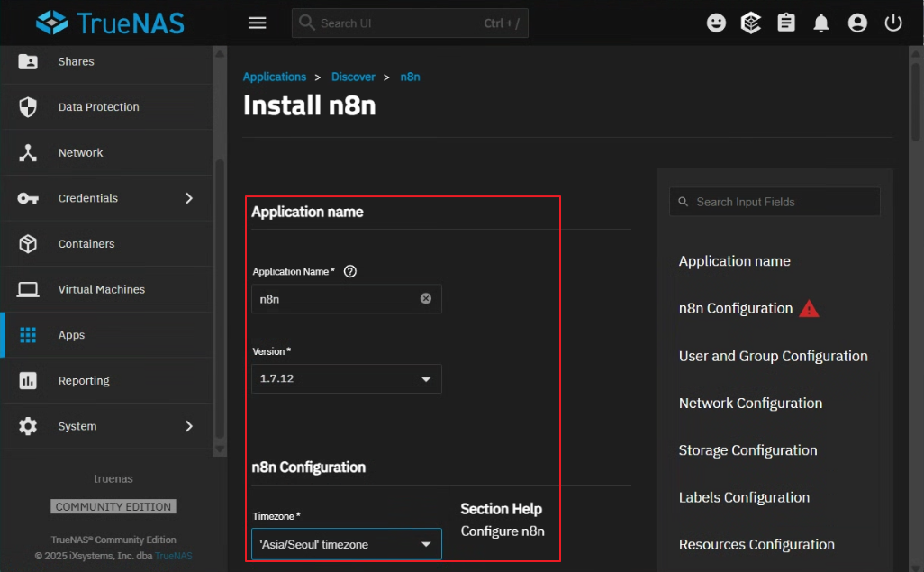The height and width of the screenshot is (572, 924).
Task: Open the Timezone dropdown
Action: [347, 544]
